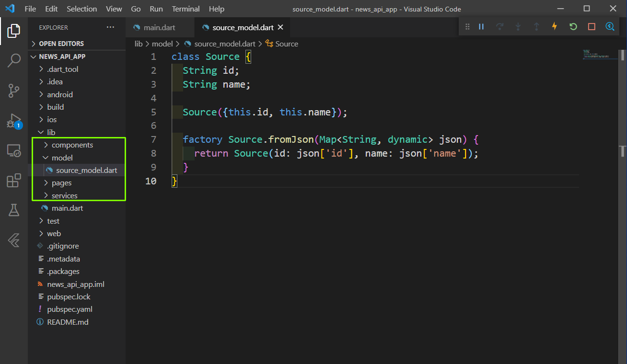Place cursor on line 8 return statement
Screen dimensions: 627x364
[337, 153]
